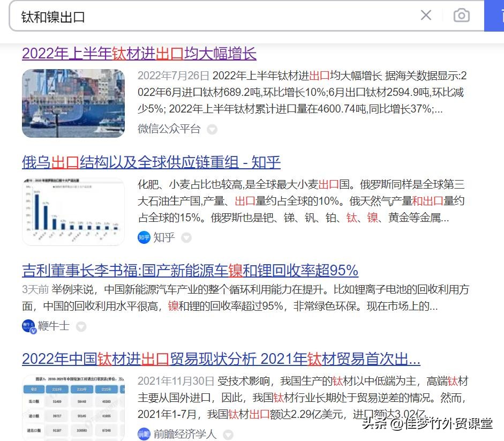Expand the chevron next to 鞭牛士
The image size is (504, 441).
click(x=80, y=326)
